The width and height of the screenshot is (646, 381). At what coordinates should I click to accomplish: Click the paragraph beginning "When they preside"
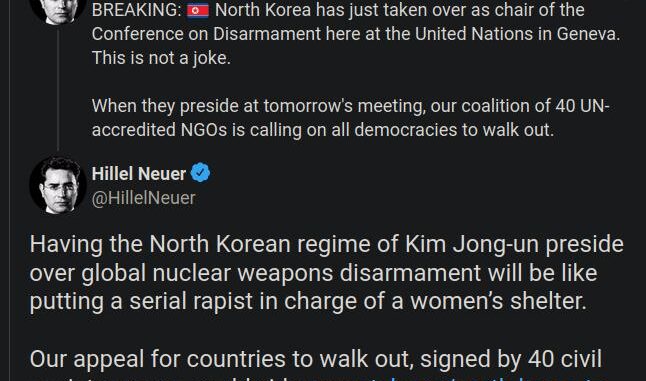tap(351, 118)
